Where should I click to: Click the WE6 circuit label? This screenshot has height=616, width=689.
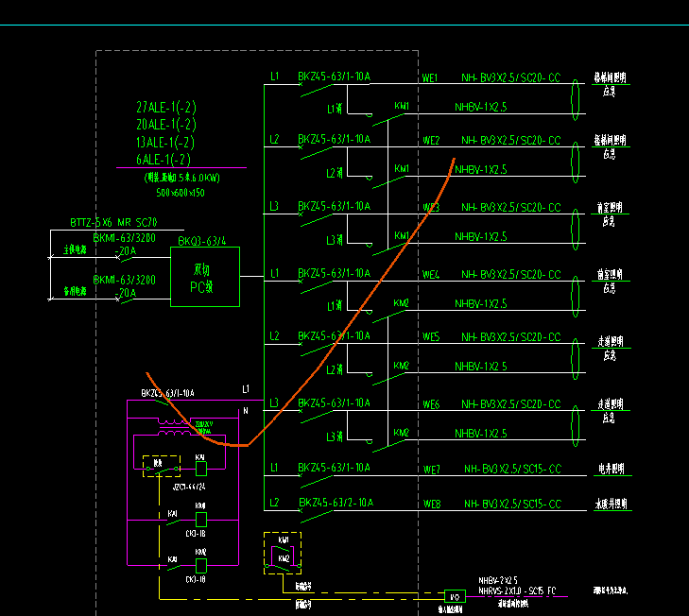(x=431, y=404)
